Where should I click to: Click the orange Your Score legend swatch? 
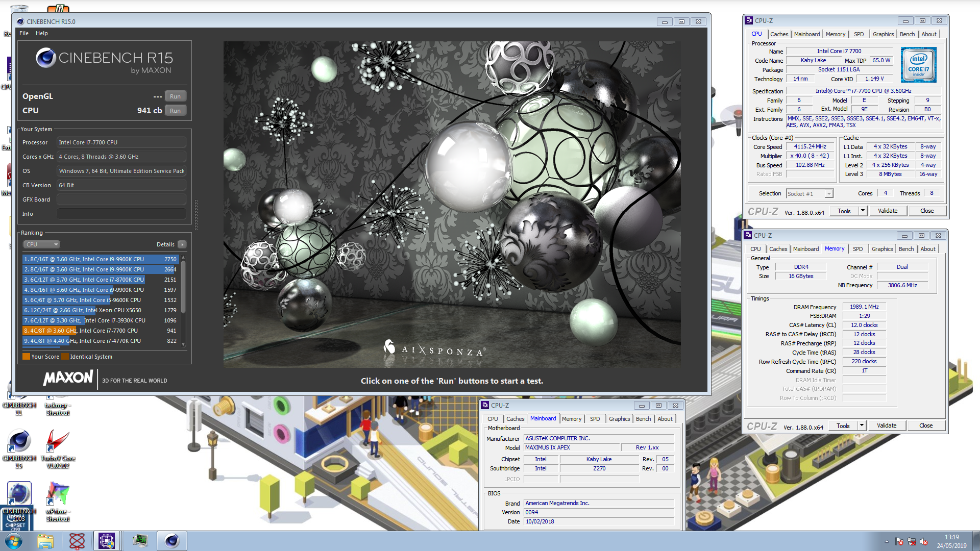pyautogui.click(x=26, y=357)
